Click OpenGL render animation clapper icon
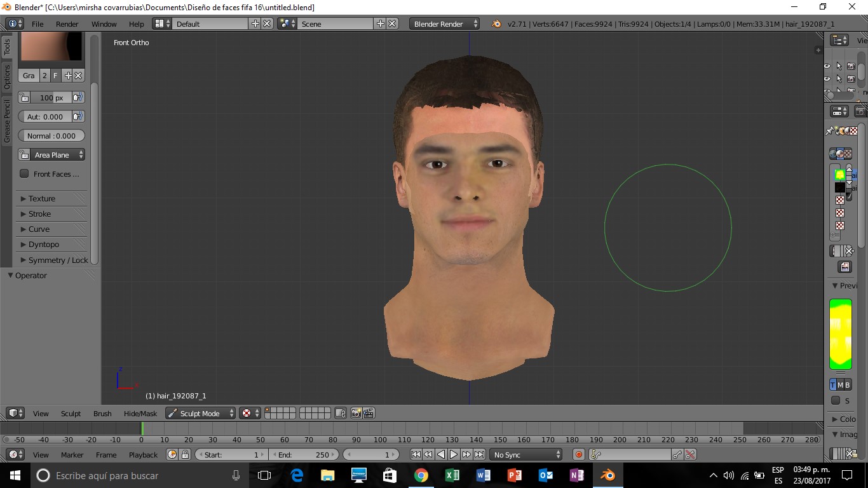The image size is (868, 488). coord(368,413)
